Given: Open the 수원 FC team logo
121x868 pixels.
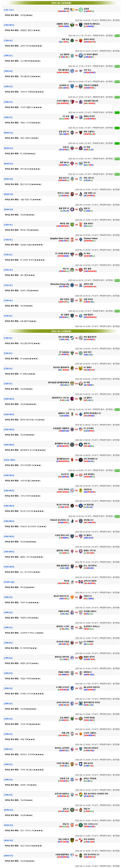Looking at the screenshot, I should 72,148.
